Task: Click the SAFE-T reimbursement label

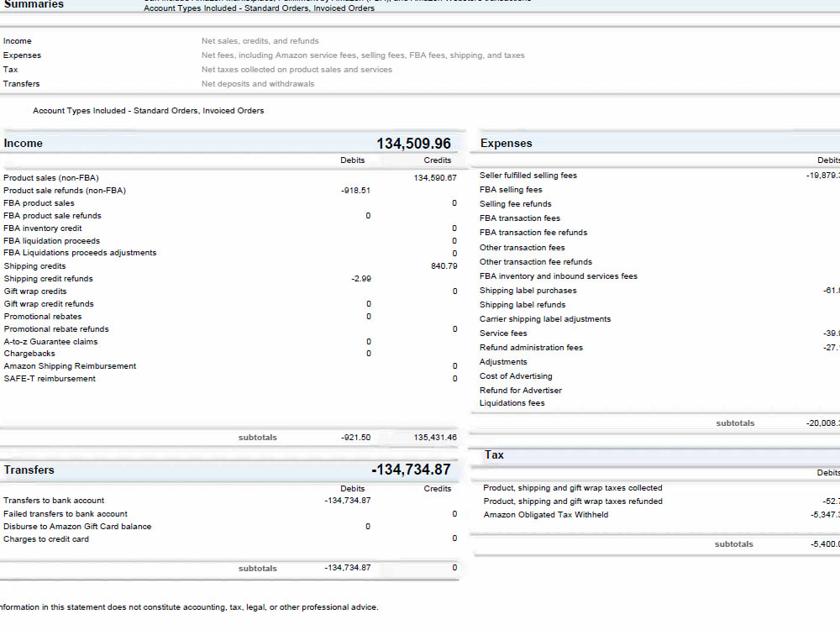Action: point(50,379)
